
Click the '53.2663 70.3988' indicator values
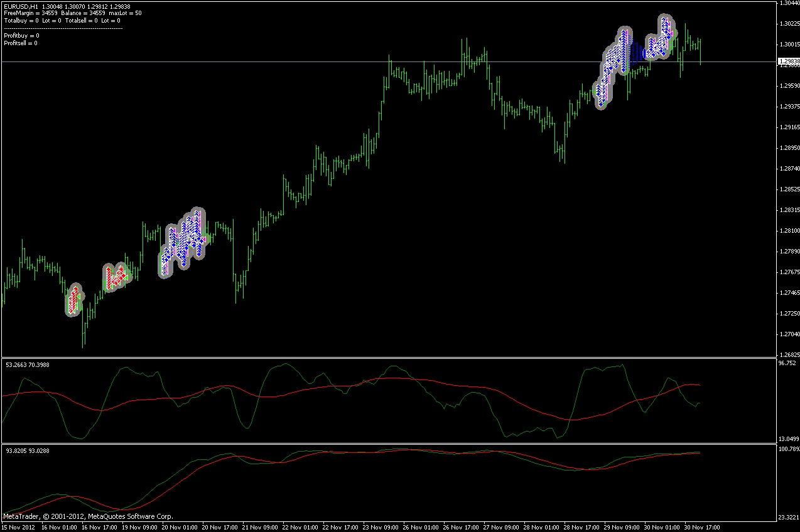(28, 364)
